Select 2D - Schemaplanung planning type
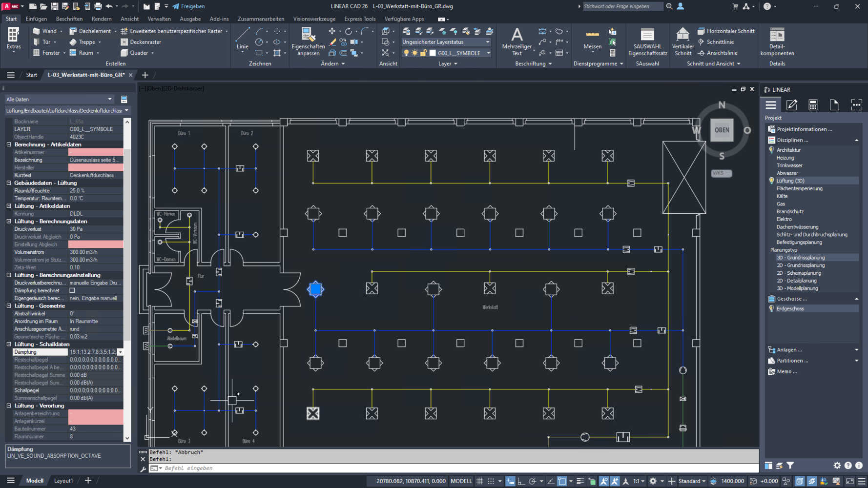The width and height of the screenshot is (868, 488). (x=799, y=273)
